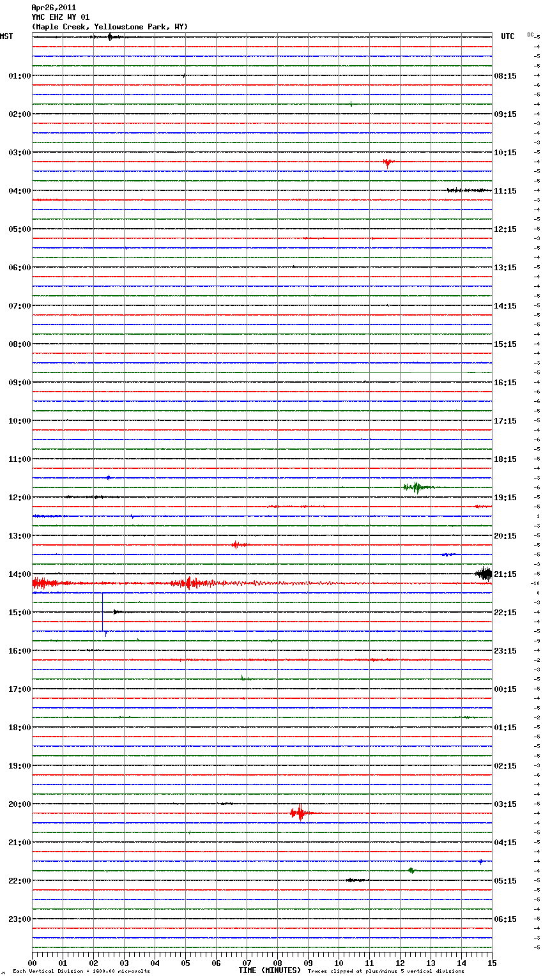Select the 23:00 MST row label

click(20, 919)
